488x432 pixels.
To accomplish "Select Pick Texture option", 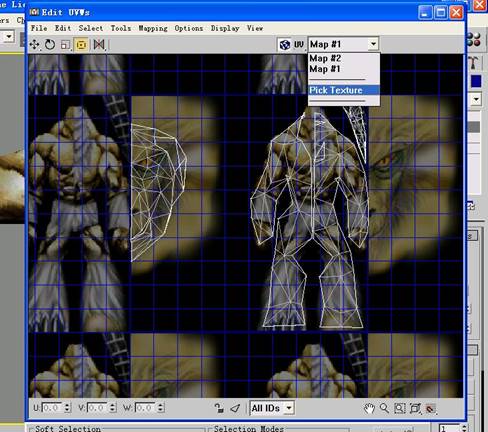I will [344, 90].
